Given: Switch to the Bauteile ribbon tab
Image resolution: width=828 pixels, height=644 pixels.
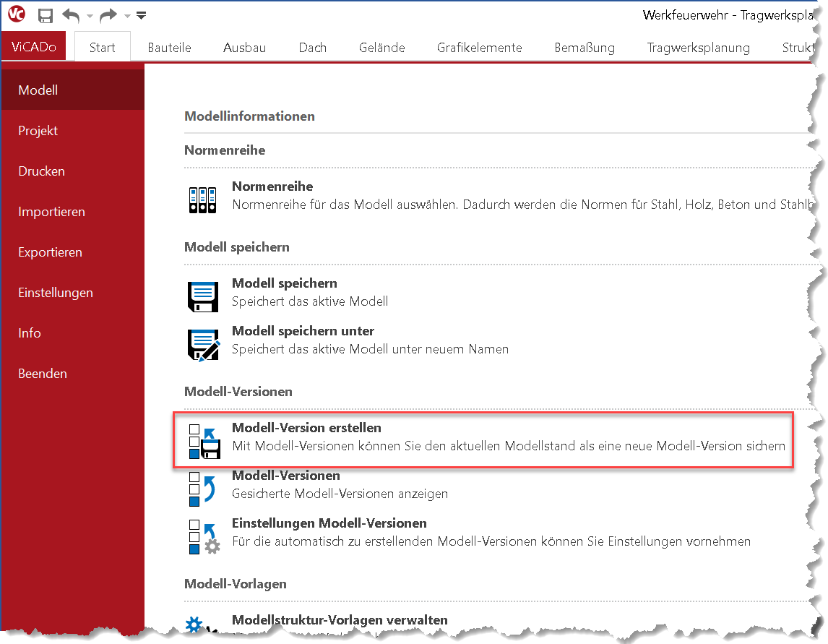Looking at the screenshot, I should (169, 48).
